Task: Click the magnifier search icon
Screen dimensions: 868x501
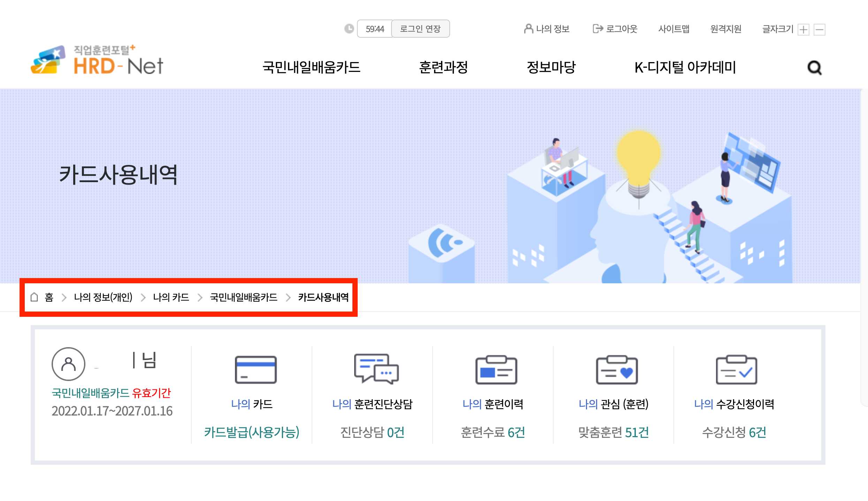Action: click(x=814, y=68)
